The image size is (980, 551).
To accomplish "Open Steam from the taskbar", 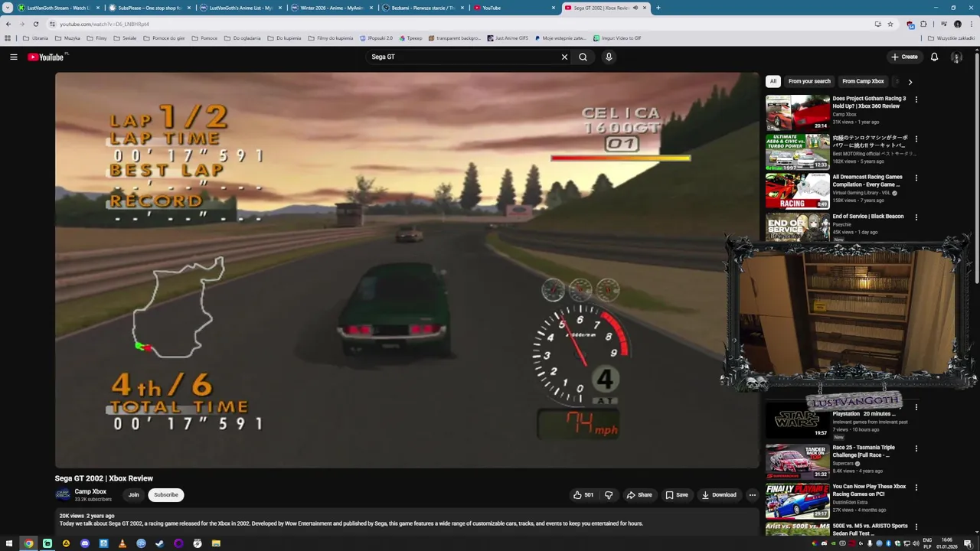I will pyautogui.click(x=159, y=543).
